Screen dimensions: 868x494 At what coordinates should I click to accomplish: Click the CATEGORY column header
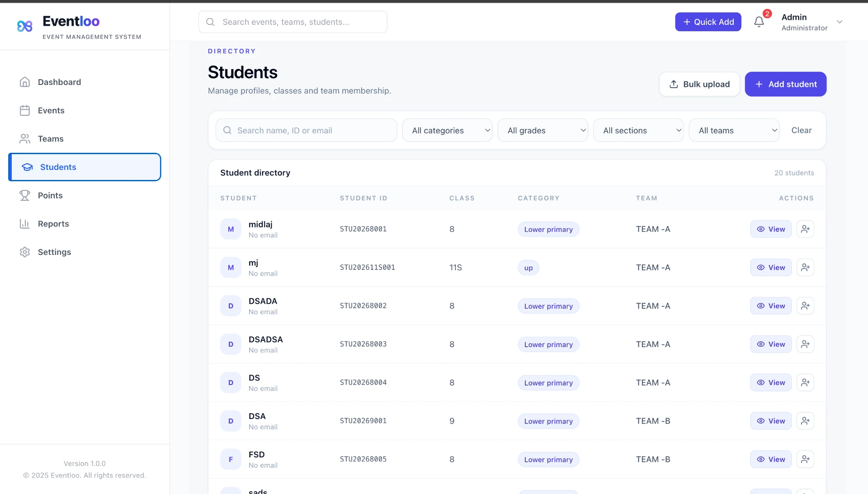point(538,198)
